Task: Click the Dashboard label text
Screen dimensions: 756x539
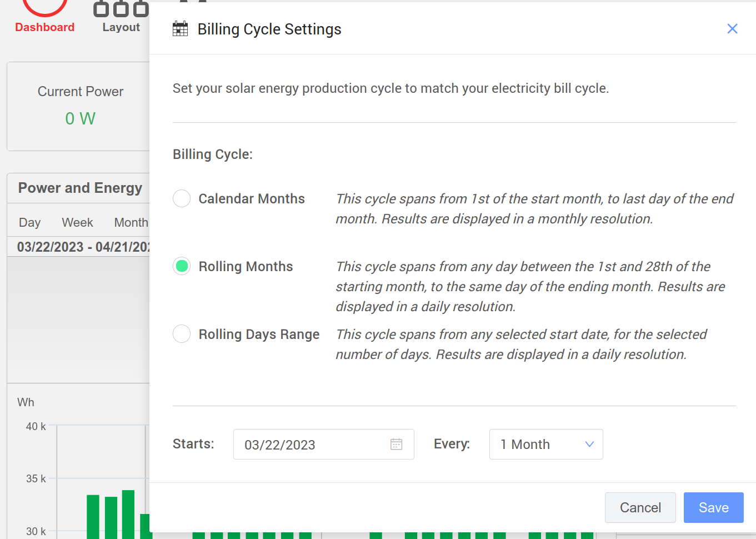Action: pyautogui.click(x=44, y=27)
